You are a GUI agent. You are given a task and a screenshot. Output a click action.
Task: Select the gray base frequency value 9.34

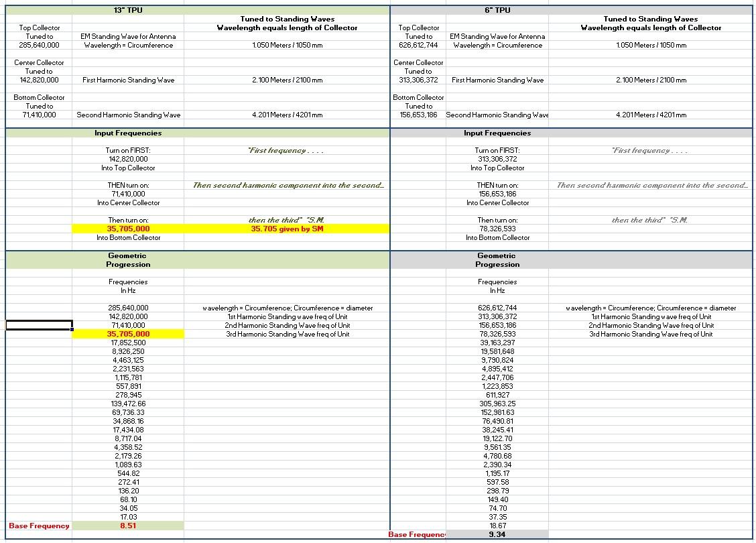click(497, 534)
